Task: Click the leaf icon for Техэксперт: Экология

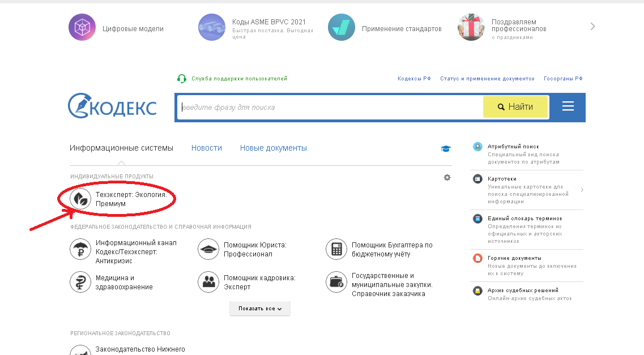Action: 80,199
